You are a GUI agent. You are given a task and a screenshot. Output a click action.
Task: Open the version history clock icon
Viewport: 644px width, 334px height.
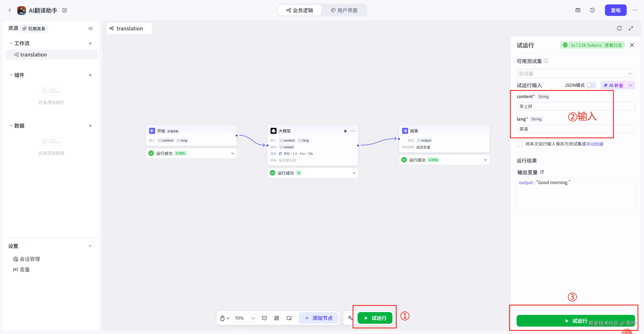click(x=592, y=10)
